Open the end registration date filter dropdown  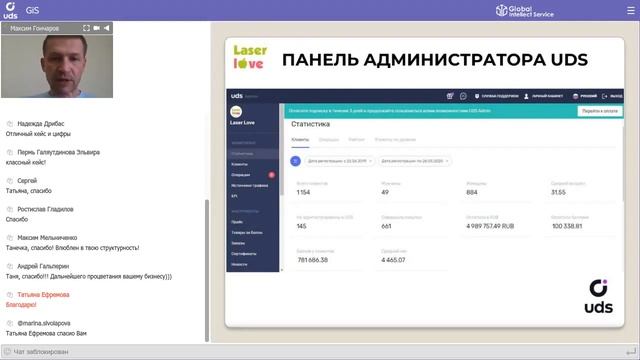click(415, 161)
